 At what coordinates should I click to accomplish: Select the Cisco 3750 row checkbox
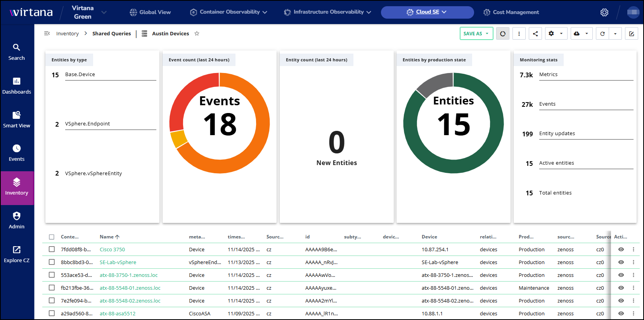click(52, 249)
